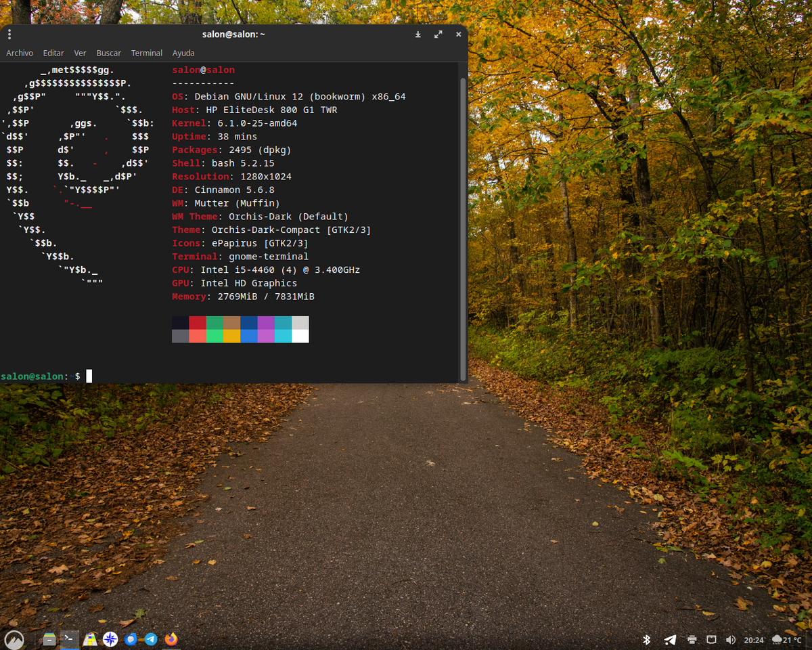Image resolution: width=812 pixels, height=650 pixels.
Task: Open the Terminal menu
Action: click(147, 53)
